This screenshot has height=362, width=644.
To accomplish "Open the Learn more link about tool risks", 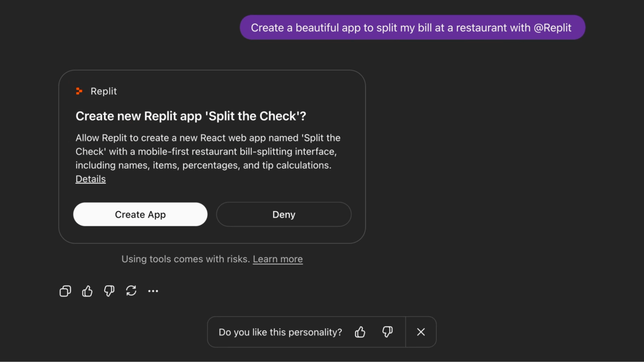I will coord(278,259).
